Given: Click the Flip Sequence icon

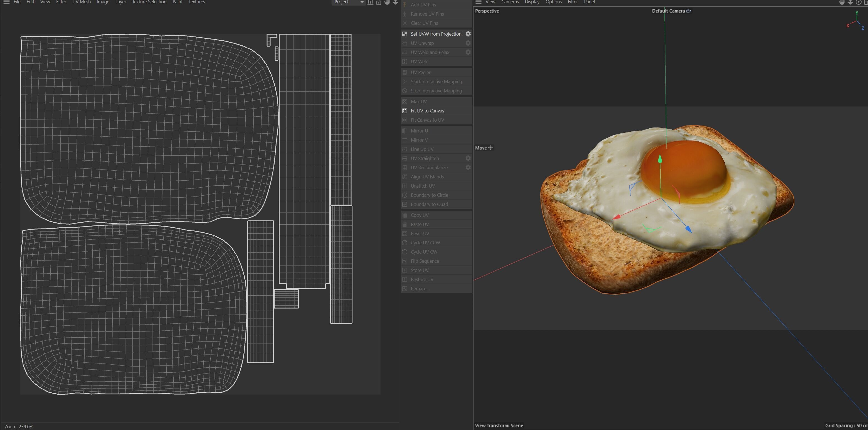Looking at the screenshot, I should click(x=405, y=261).
